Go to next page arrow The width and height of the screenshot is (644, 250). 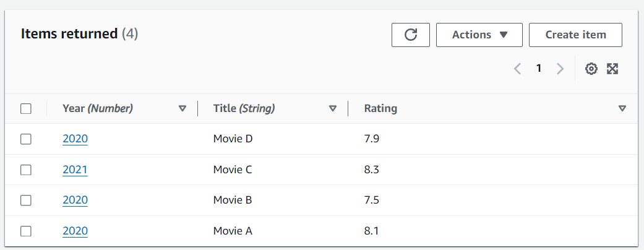click(x=560, y=69)
